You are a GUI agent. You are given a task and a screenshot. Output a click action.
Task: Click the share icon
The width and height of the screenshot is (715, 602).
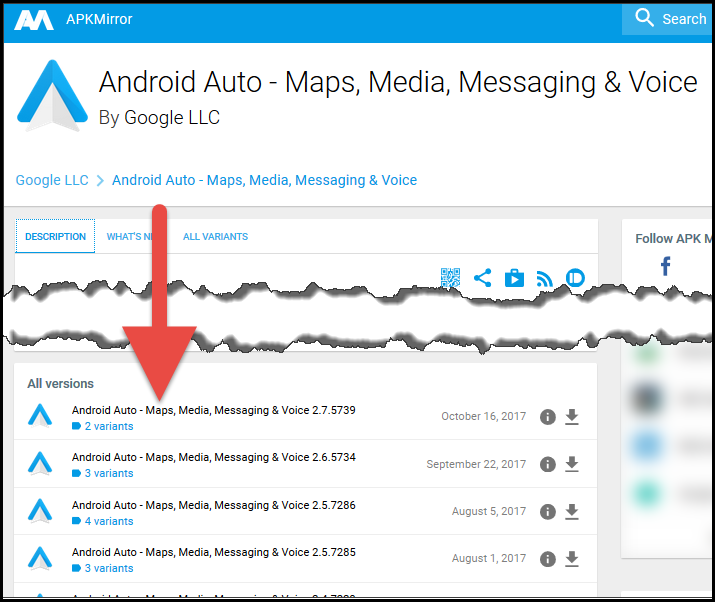coord(482,278)
